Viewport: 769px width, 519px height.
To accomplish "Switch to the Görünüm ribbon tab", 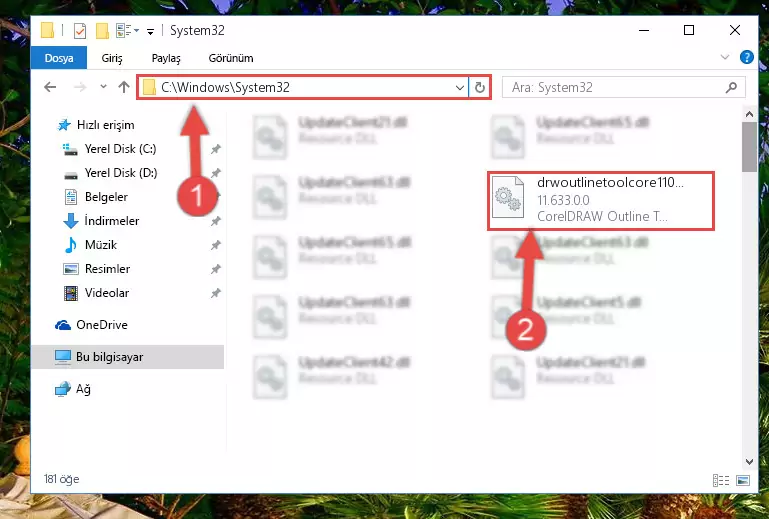I will (231, 58).
